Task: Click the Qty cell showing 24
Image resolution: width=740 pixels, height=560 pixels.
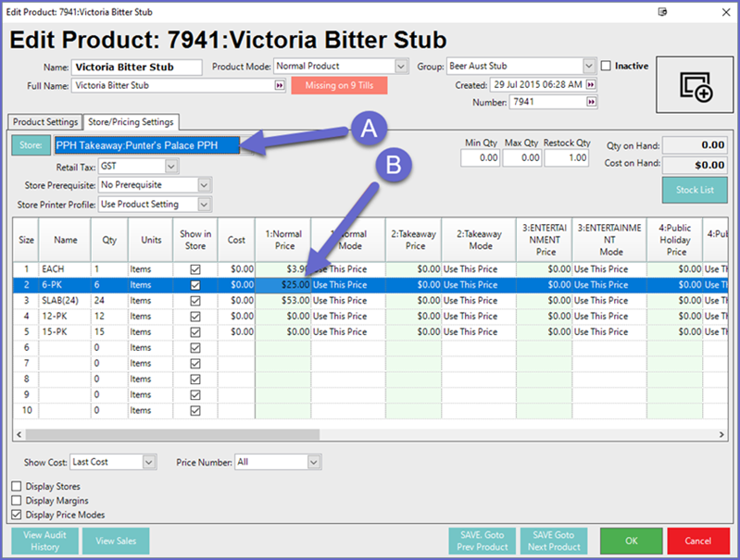Action: coord(109,301)
